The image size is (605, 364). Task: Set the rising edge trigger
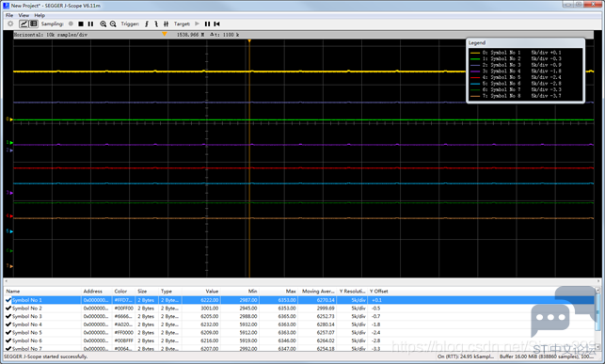click(x=147, y=24)
